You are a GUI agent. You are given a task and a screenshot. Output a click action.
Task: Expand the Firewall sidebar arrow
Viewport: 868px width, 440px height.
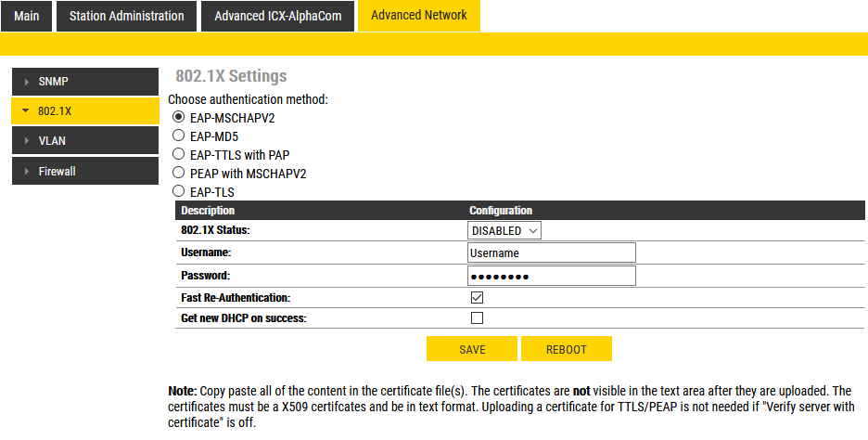[x=27, y=171]
